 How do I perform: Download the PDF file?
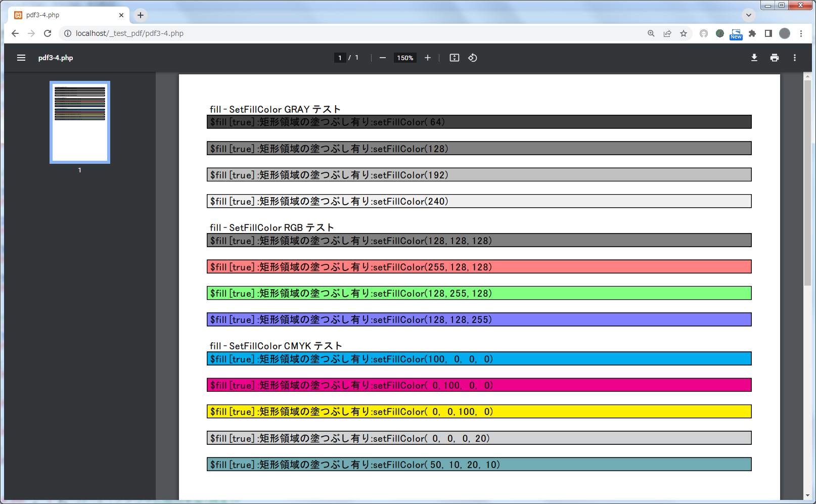tap(754, 58)
